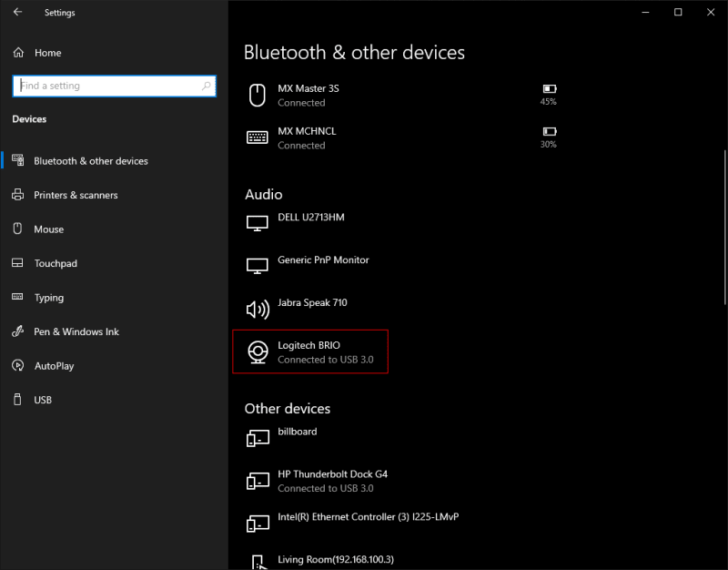Viewport: 728px width, 570px height.
Task: Click the vertical scrollbar thumb
Action: click(x=724, y=227)
